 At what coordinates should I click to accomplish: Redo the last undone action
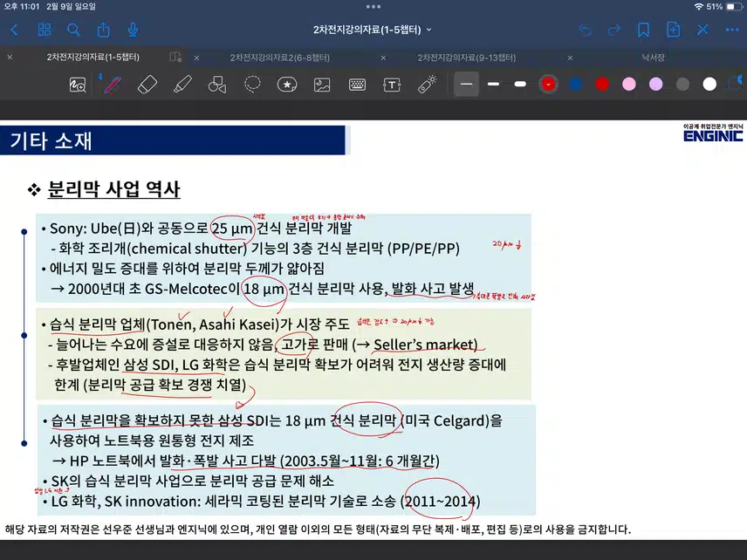[x=614, y=30]
